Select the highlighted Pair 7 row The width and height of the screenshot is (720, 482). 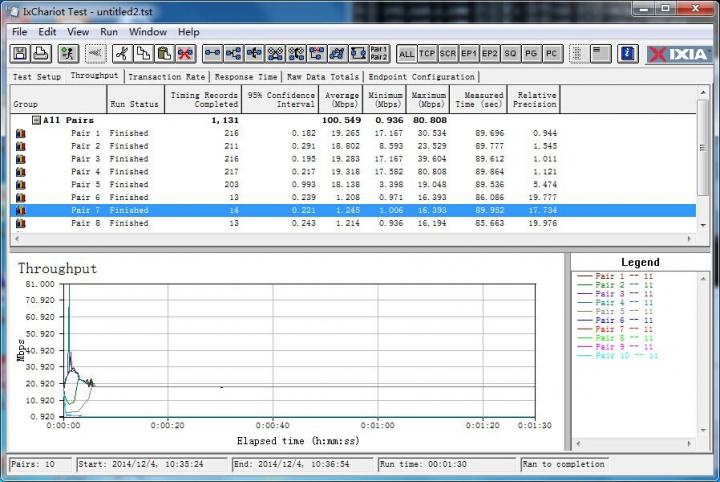click(x=353, y=210)
